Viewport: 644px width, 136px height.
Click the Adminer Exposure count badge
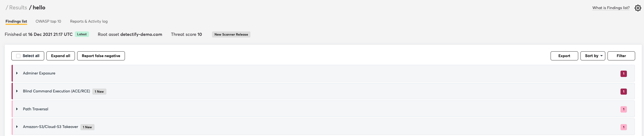[x=624, y=74]
